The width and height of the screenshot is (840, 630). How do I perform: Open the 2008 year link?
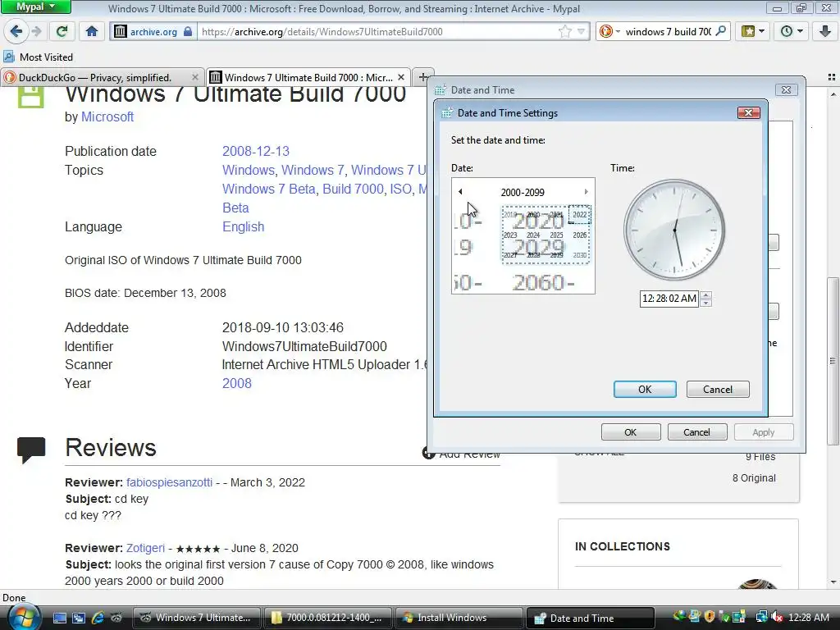tap(237, 383)
